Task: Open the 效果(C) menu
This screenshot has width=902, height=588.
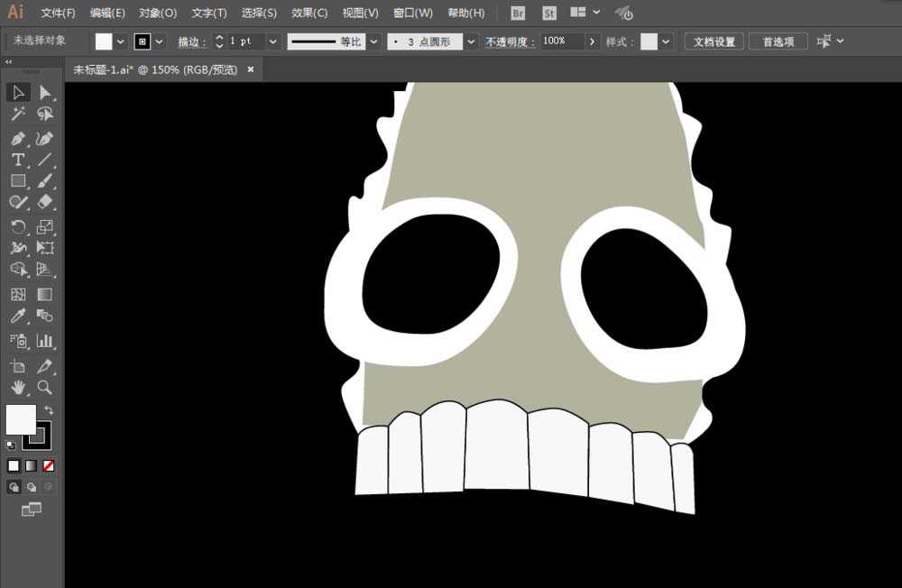Action: (309, 13)
